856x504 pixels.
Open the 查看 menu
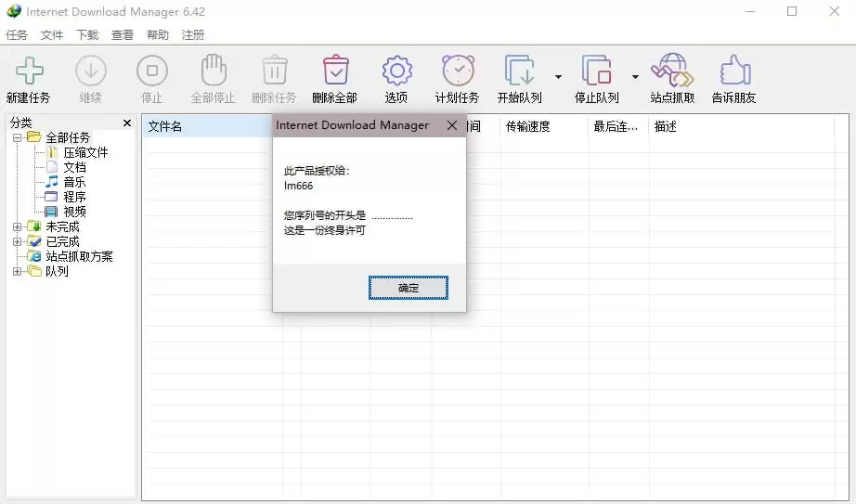click(x=123, y=35)
